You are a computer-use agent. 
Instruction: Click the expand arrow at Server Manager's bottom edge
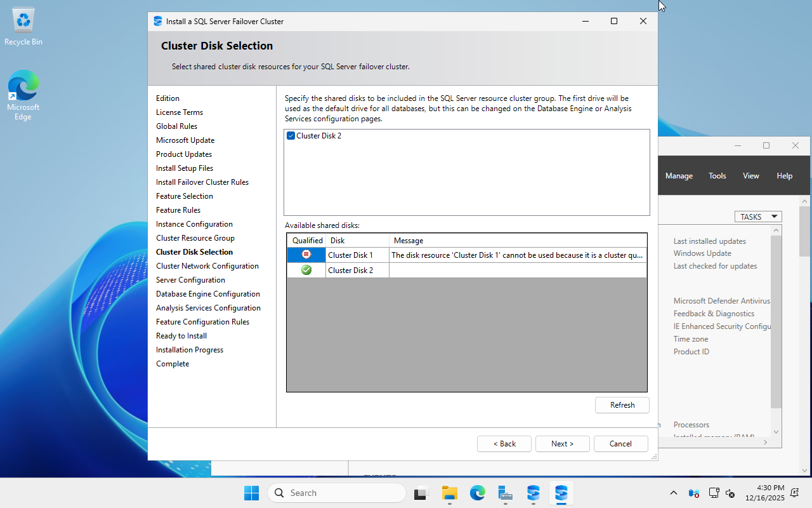tap(765, 441)
